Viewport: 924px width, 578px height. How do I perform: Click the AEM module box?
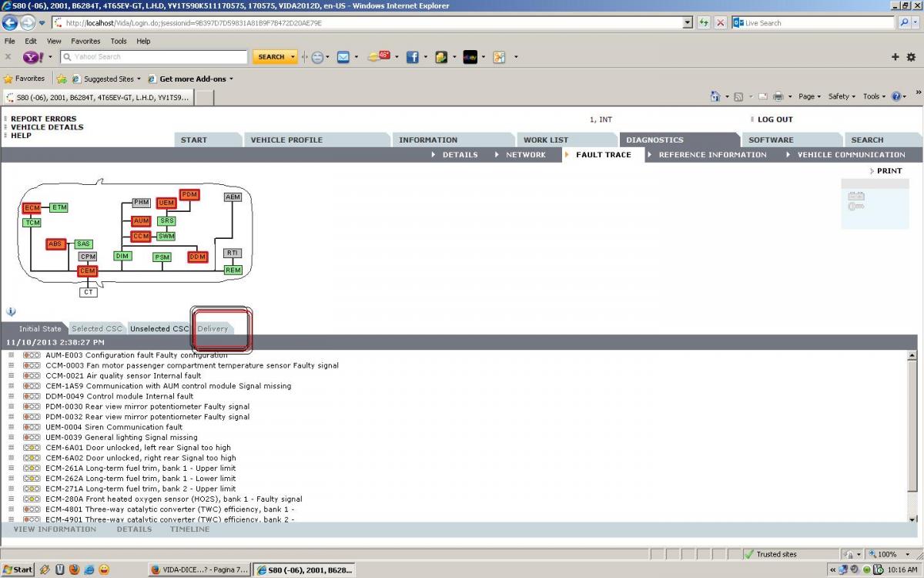(233, 197)
